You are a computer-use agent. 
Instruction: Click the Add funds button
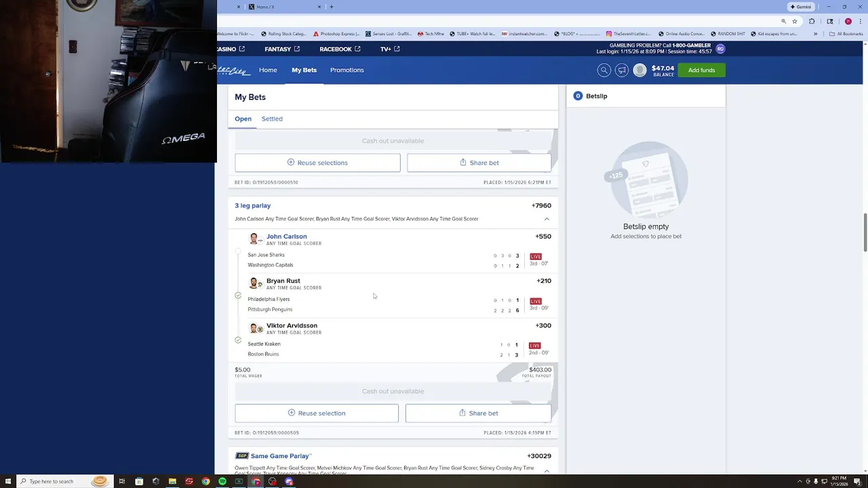click(701, 70)
